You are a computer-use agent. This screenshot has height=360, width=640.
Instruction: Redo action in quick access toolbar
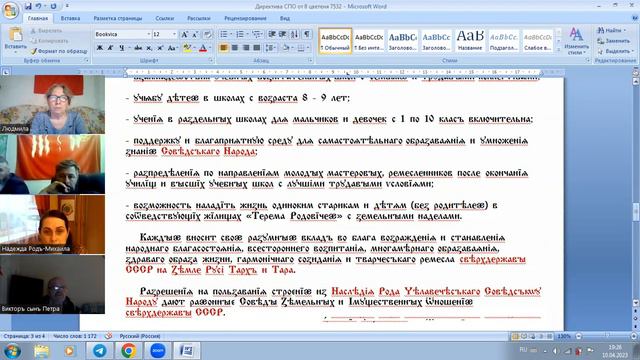point(53,6)
